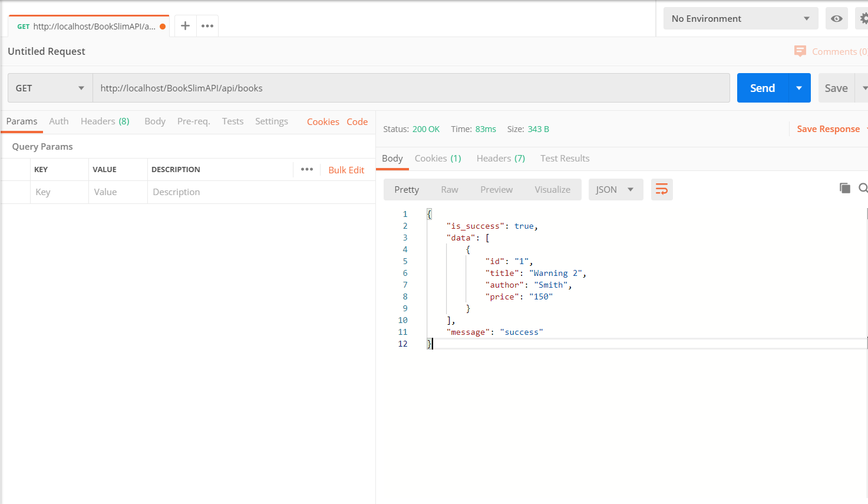Open a new request tab with plus icon
Screen dimensions: 868x504
coord(185,26)
